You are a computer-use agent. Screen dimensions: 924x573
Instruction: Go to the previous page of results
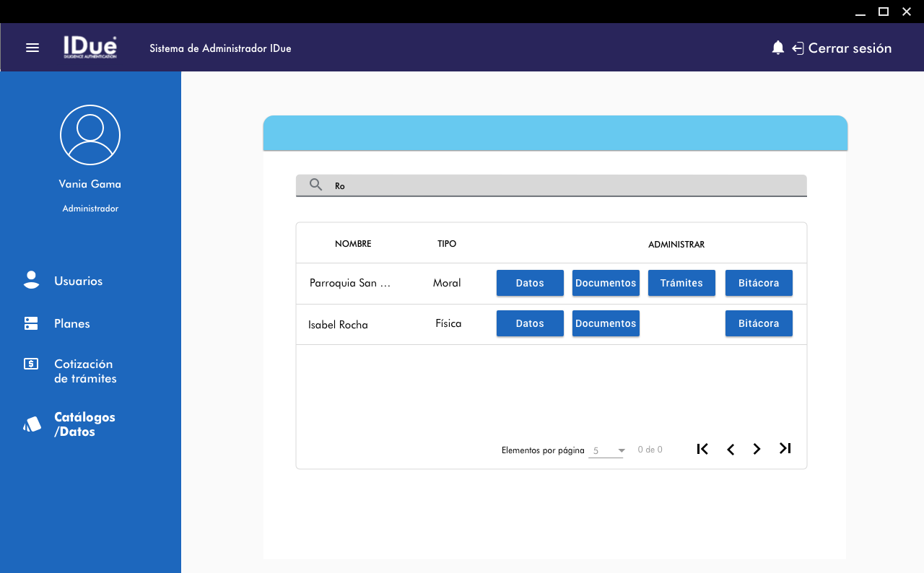(731, 449)
